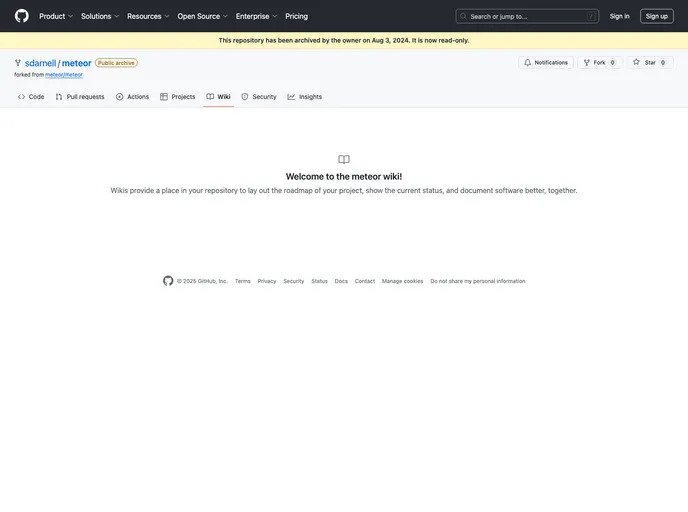Open the meteor repository link
This screenshot has height=512, width=688.
76,63
